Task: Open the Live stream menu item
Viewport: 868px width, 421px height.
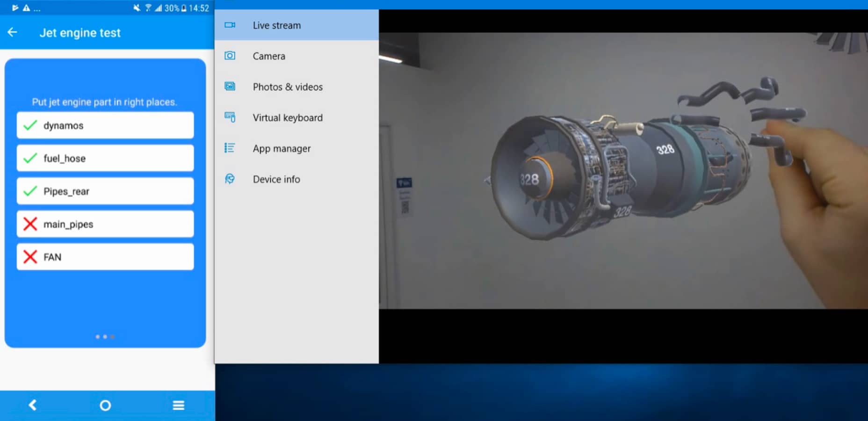Action: 277,25
